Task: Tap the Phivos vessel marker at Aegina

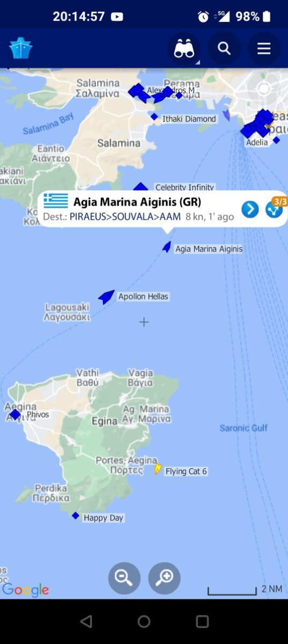Action: [15, 415]
